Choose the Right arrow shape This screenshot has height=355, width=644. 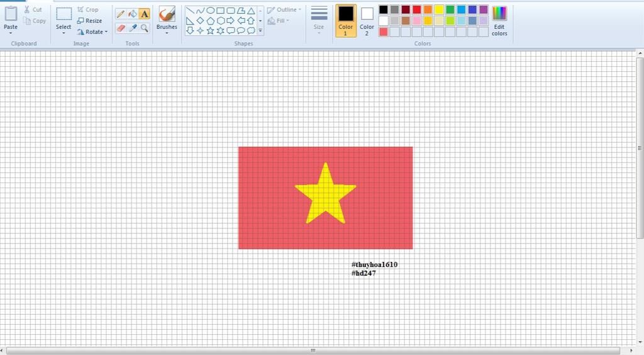[230, 21]
